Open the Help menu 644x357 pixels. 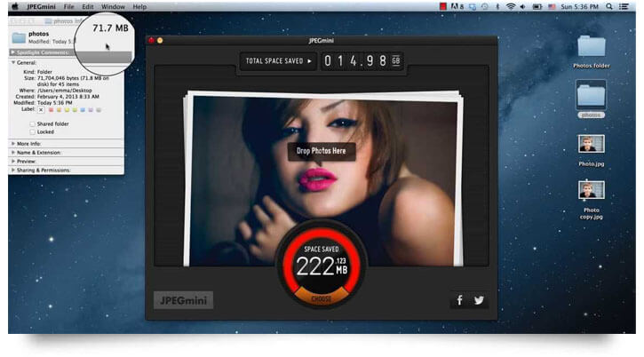click(139, 6)
